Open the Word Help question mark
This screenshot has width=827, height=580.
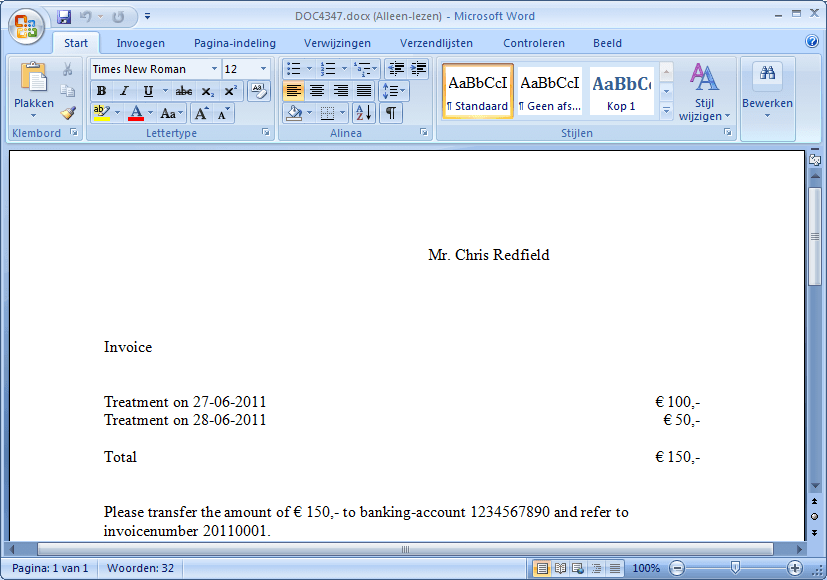(812, 42)
